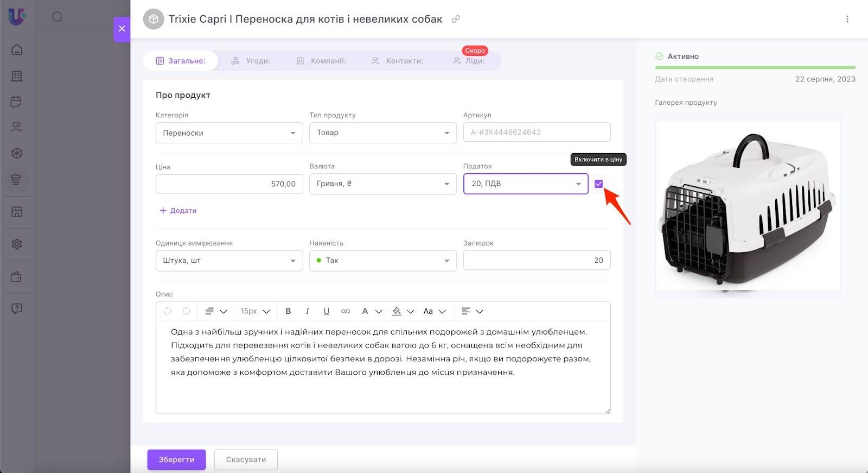
Task: Switch to the Угоди tab
Action: (x=251, y=61)
